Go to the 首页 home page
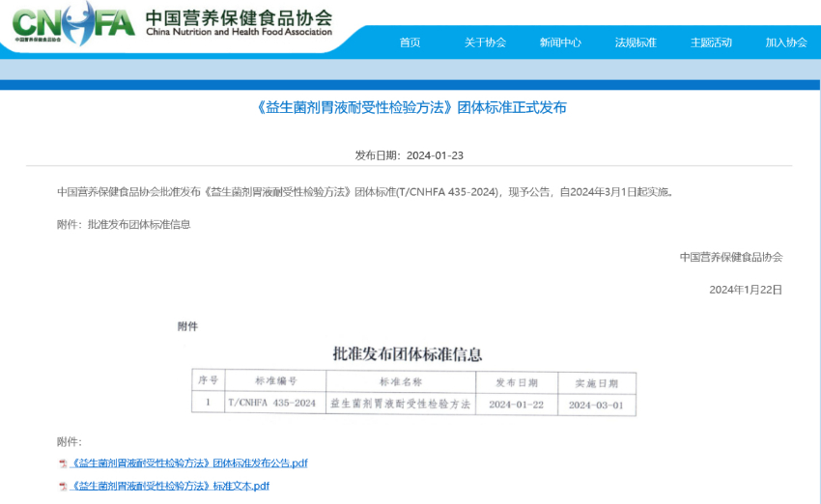The width and height of the screenshot is (821, 504). [410, 42]
